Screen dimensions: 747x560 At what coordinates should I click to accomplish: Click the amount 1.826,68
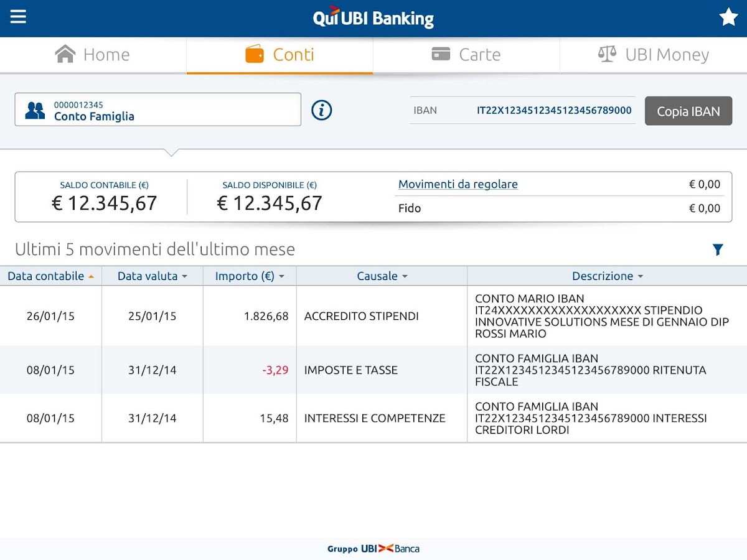(x=266, y=316)
